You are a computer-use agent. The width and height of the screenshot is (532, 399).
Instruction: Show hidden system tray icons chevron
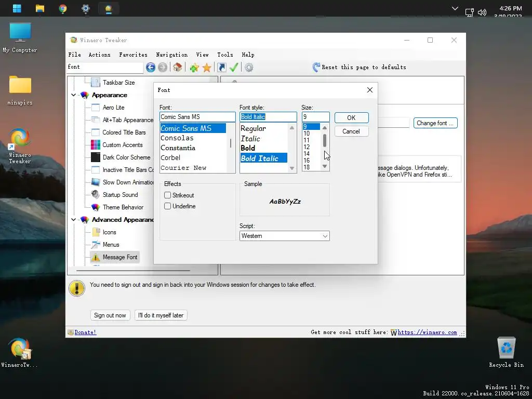tap(455, 8)
